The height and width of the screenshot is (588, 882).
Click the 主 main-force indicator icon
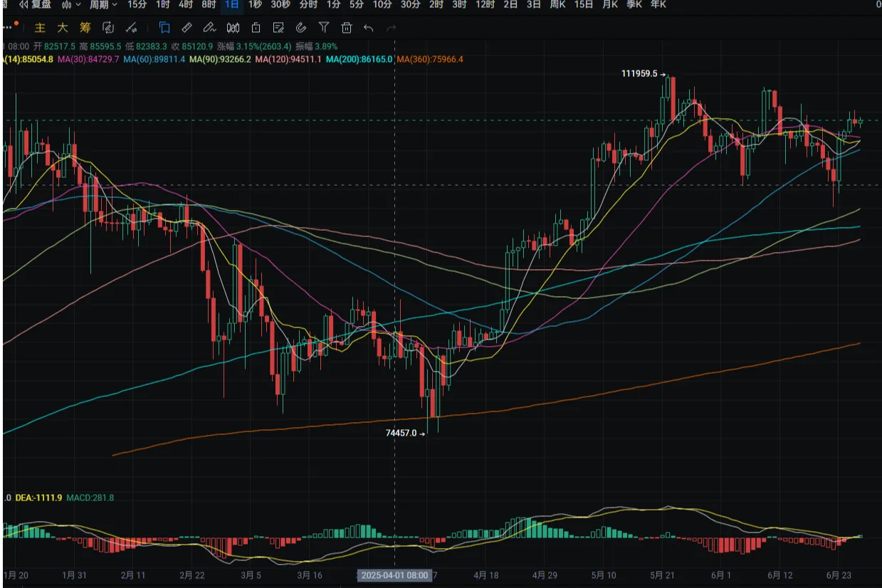[x=41, y=28]
